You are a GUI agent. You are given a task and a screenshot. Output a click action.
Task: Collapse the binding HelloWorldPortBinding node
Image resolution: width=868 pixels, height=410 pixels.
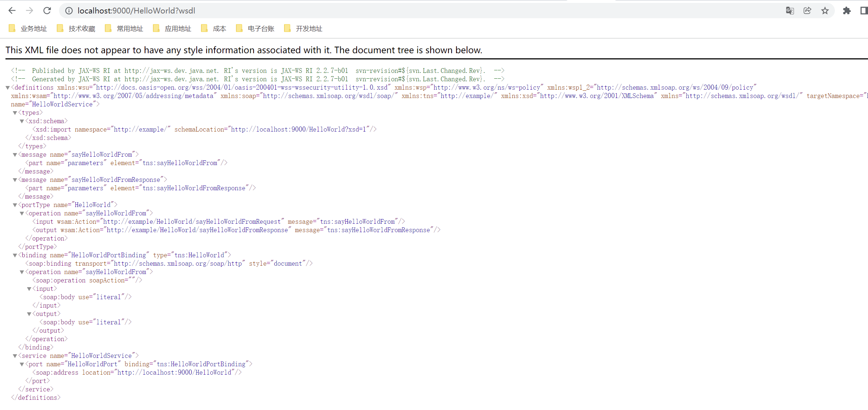tap(15, 255)
